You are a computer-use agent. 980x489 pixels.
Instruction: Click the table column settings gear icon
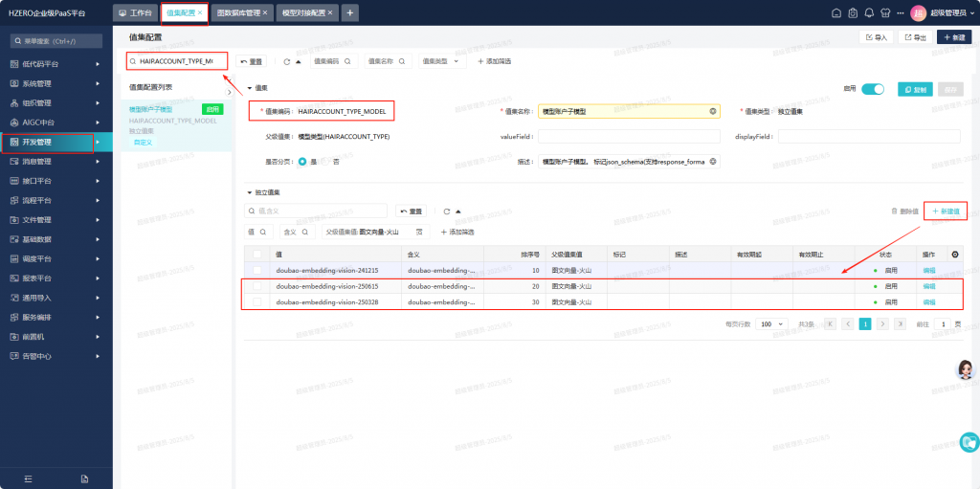point(953,254)
